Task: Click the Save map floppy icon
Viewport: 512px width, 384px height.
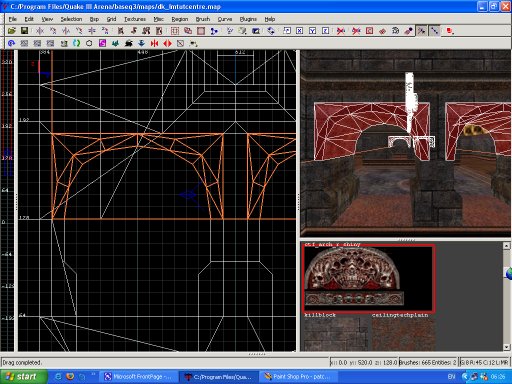Action: [24, 31]
